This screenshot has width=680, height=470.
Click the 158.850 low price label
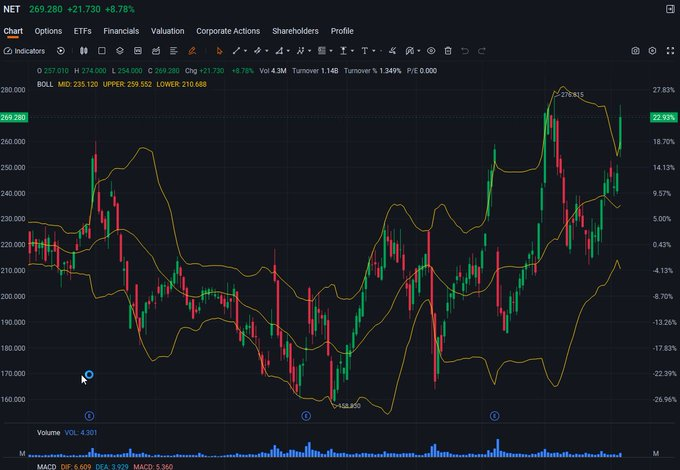[x=349, y=406]
